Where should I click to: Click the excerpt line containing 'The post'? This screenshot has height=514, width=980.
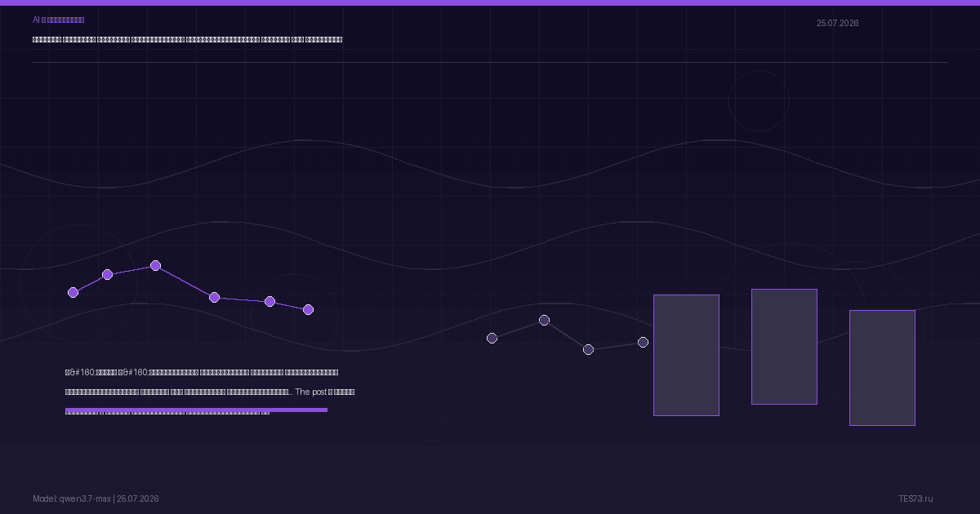(x=210, y=392)
